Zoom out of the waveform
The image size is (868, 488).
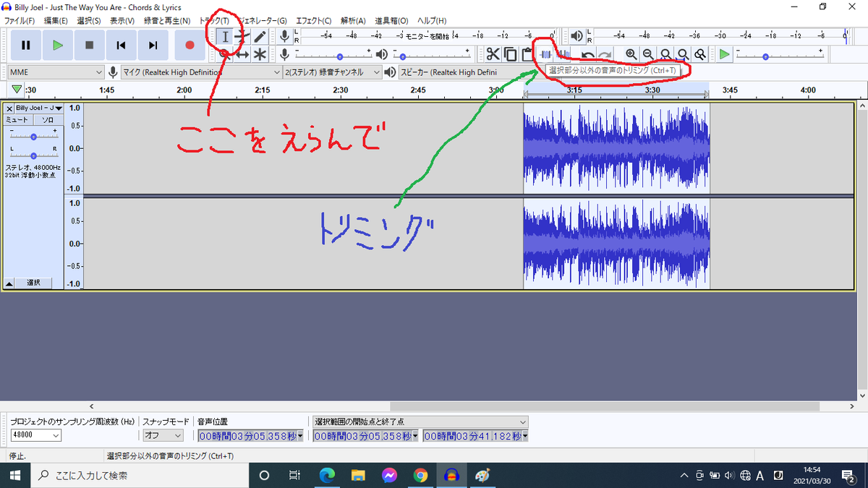pos(648,54)
